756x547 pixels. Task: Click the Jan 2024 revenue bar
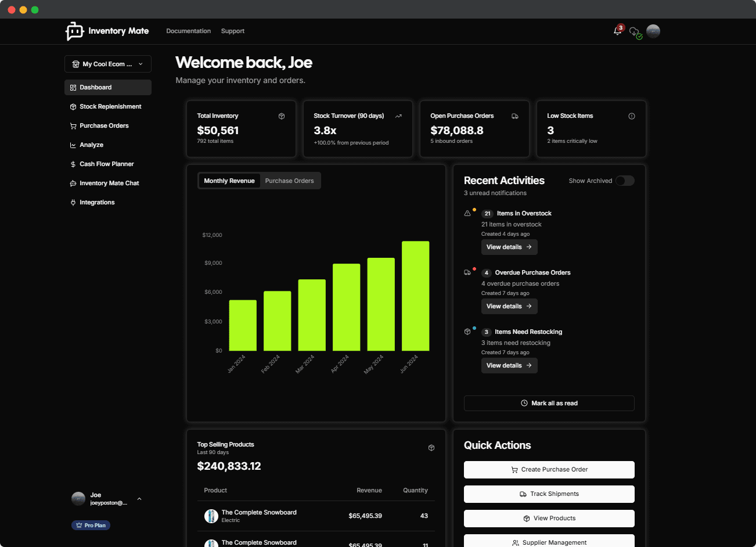click(x=243, y=325)
